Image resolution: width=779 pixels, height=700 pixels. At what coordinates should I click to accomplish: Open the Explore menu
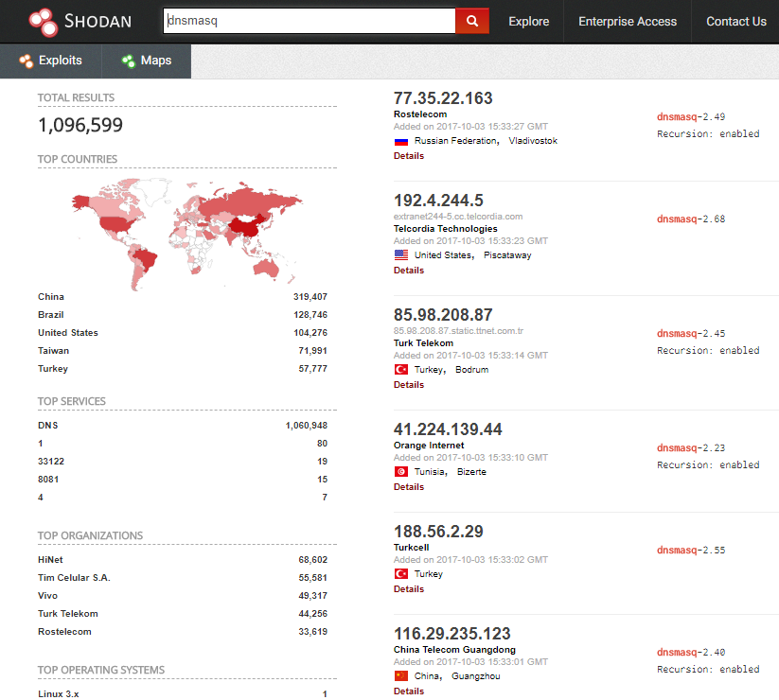click(x=528, y=22)
